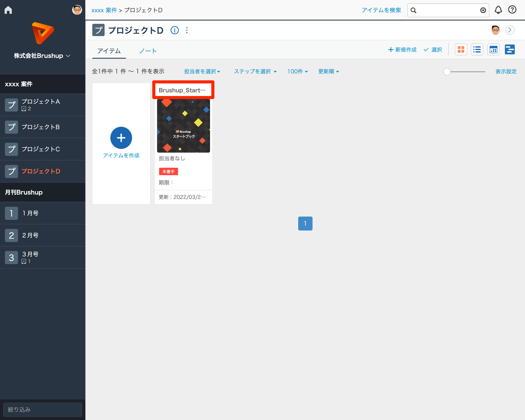
Task: Click the プ icon beside プロジェクトA
Action: tap(11, 105)
